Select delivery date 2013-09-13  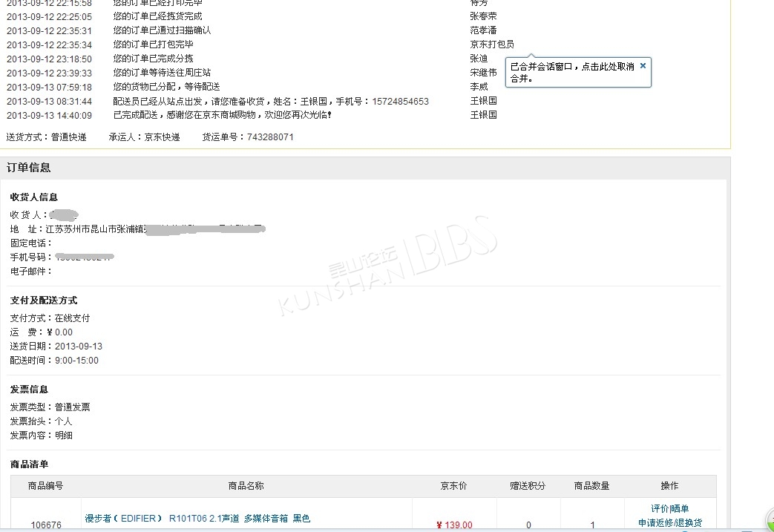(x=79, y=347)
